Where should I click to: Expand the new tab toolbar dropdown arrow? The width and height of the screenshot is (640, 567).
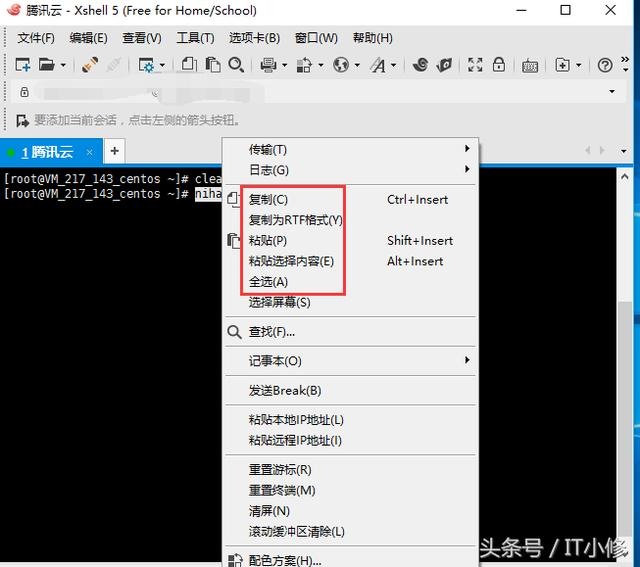coord(578,65)
